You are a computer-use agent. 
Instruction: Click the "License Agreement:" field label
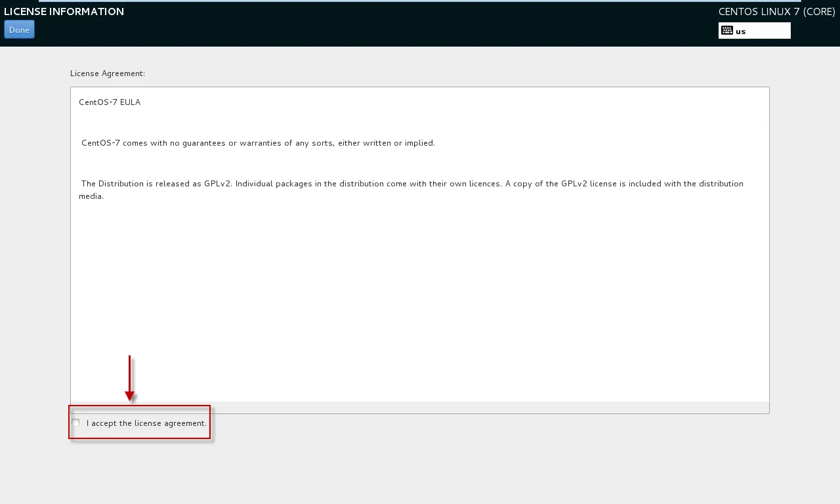point(108,73)
